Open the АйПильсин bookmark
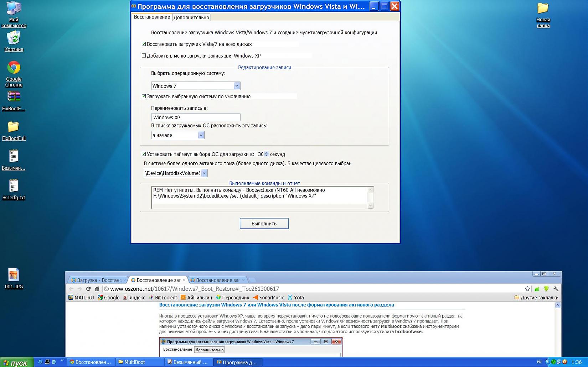The width and height of the screenshot is (588, 367). click(196, 298)
